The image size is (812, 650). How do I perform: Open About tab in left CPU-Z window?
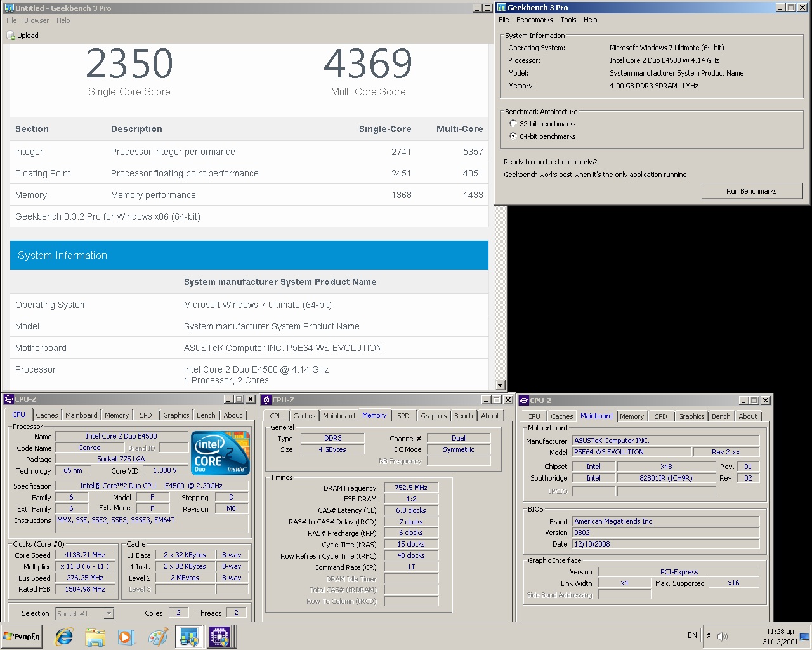(x=233, y=415)
